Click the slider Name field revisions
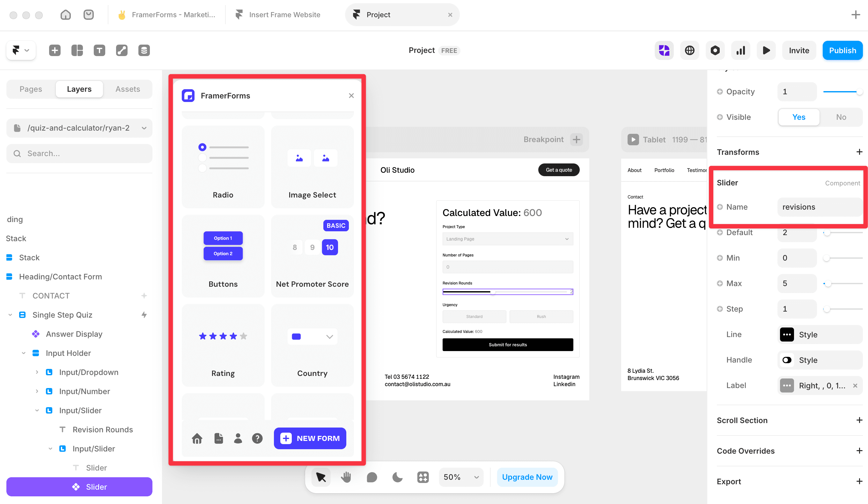Screen dimensions: 868x504 coord(820,207)
